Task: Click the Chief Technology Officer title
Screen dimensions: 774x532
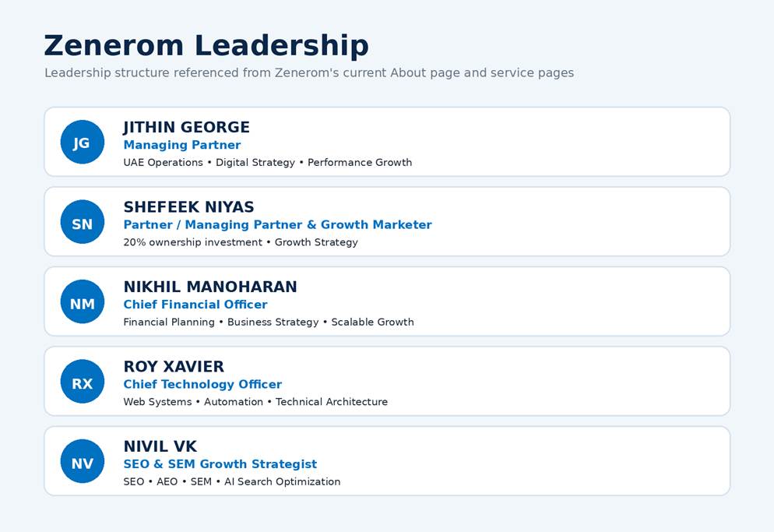Action: pos(202,384)
